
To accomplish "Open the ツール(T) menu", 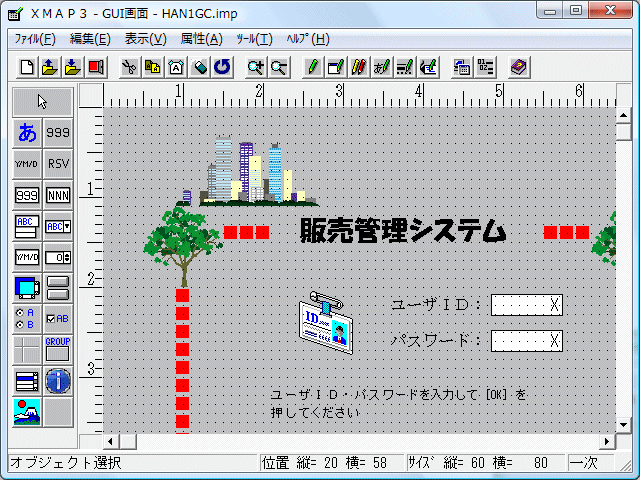I will [x=254, y=39].
